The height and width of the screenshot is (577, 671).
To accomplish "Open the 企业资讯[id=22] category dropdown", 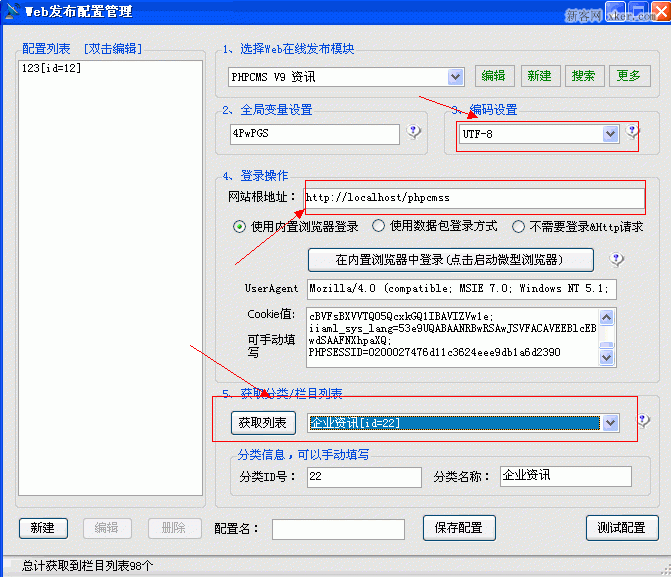I will (610, 423).
